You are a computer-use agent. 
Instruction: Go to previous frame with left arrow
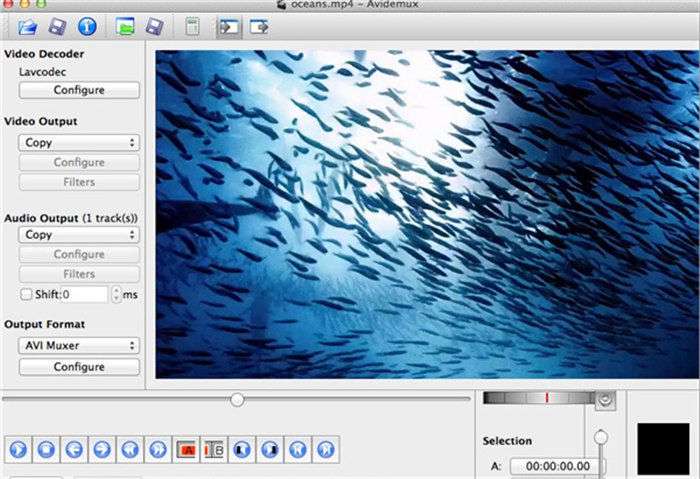(x=74, y=449)
